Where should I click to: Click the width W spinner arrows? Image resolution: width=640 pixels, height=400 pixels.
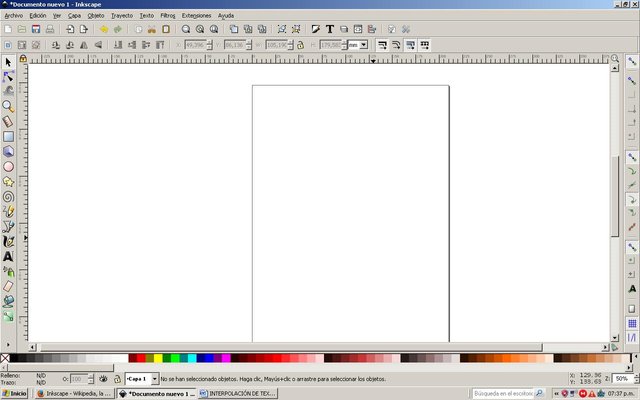[291, 45]
